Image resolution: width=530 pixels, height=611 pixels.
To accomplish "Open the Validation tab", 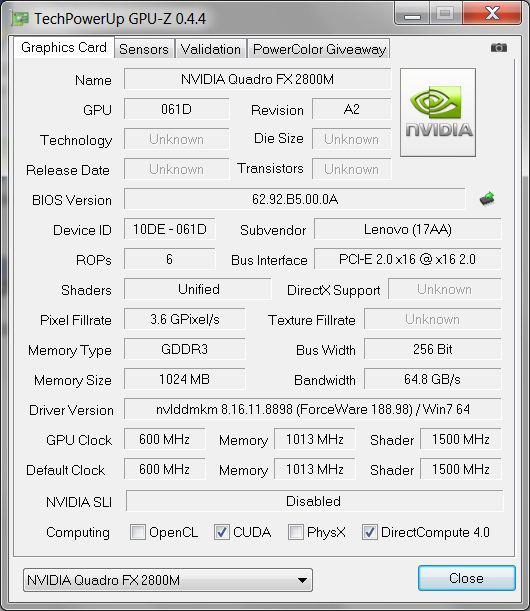I will click(211, 49).
